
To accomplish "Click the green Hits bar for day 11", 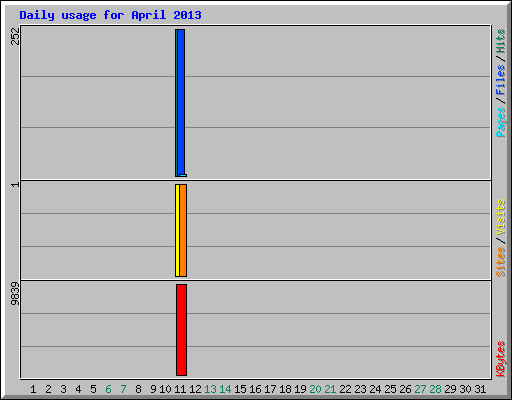I will 176,103.
